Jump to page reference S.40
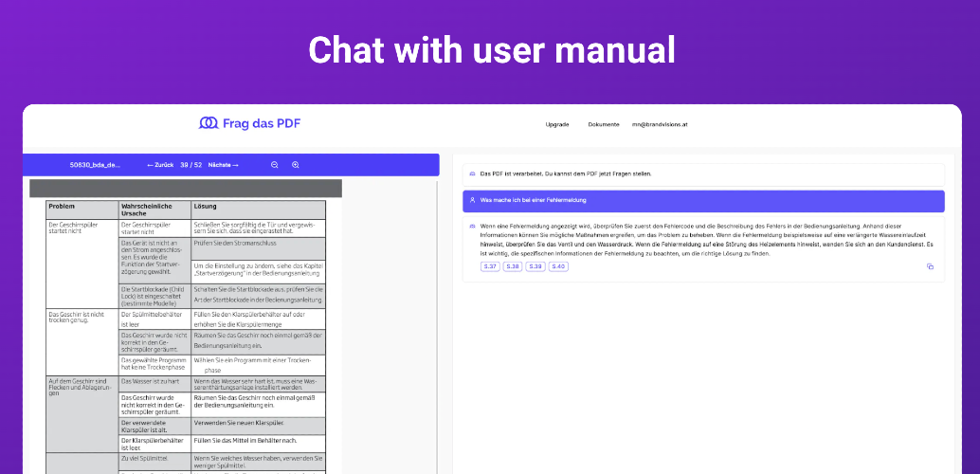980x474 pixels. pos(558,267)
